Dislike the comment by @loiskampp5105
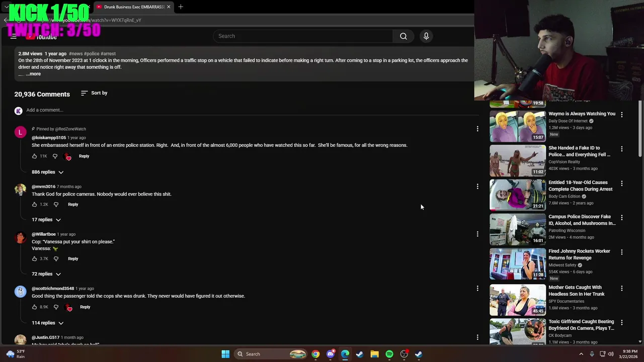This screenshot has width=644, height=362. (55, 156)
